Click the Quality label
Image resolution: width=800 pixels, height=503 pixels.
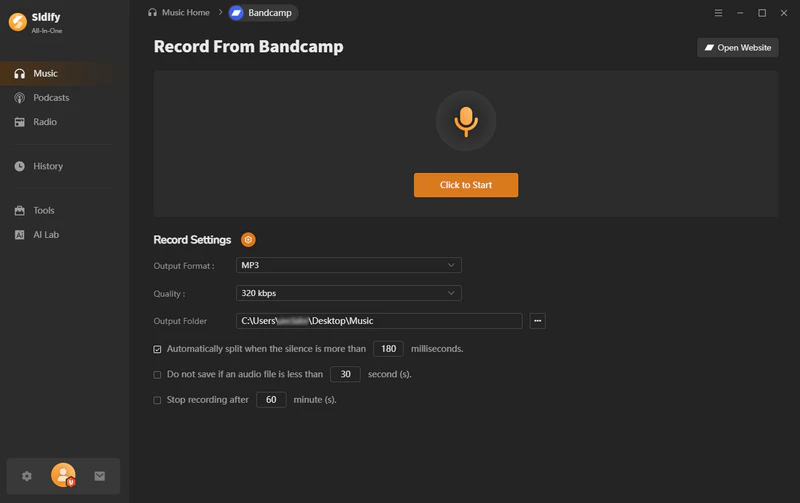[169, 294]
